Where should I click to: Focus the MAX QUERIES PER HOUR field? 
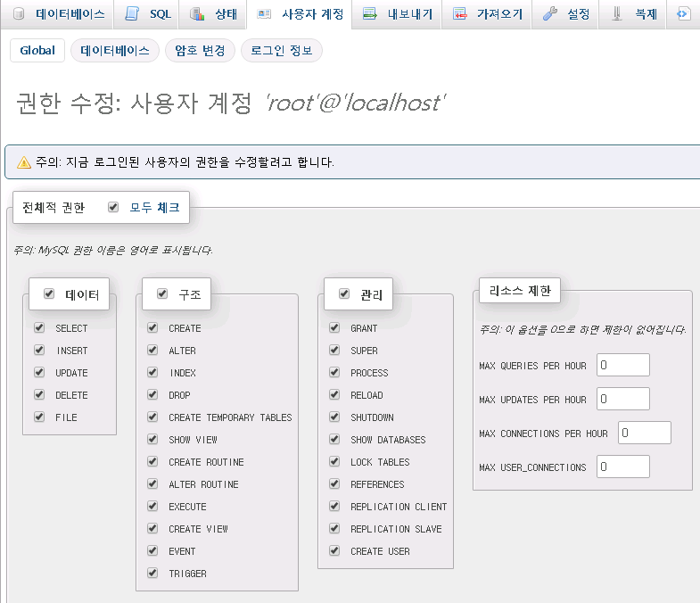[x=623, y=365]
